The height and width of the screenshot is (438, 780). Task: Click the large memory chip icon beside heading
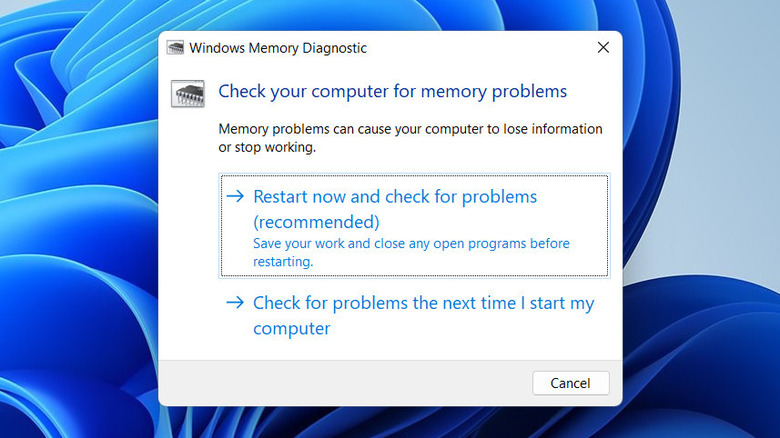coord(188,93)
